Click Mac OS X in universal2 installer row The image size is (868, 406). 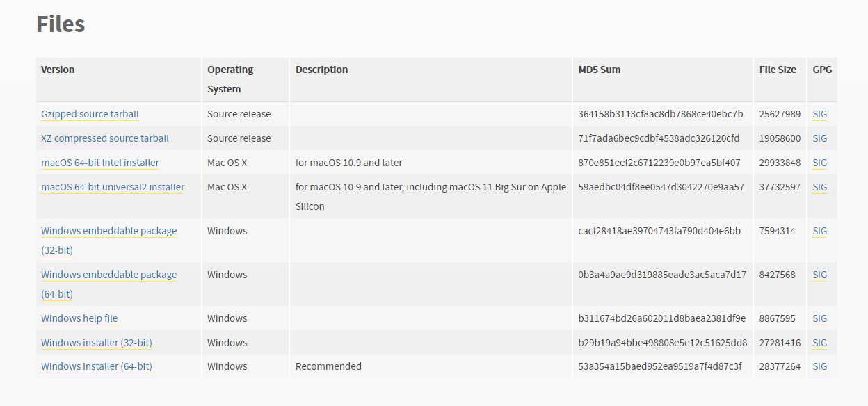227,187
